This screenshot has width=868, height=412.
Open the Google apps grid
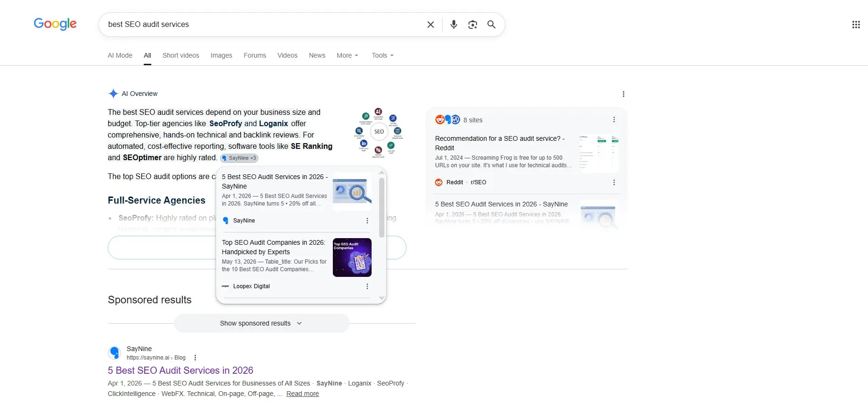tap(856, 25)
